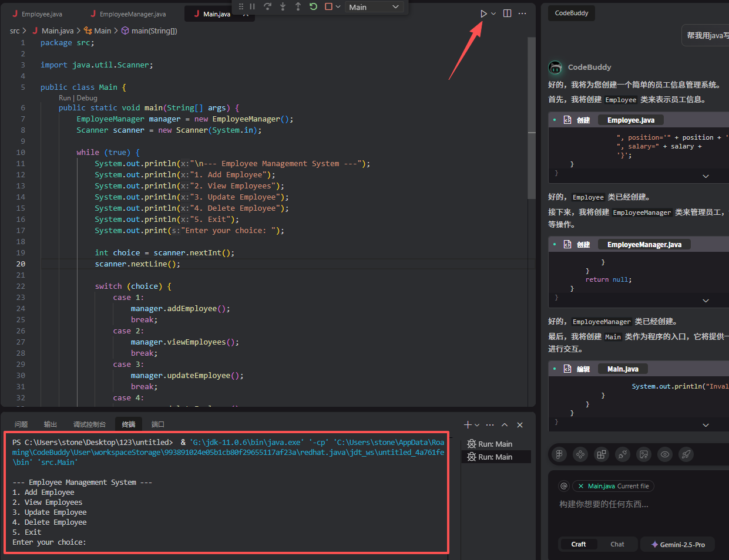729x560 pixels.
Task: Open the Main debug configuration dropdown
Action: click(374, 7)
